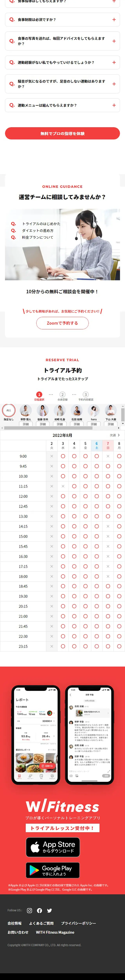The height and width of the screenshot is (980, 125).
Task: Open the プライバシーポリシー footer link
Action: click(79, 923)
